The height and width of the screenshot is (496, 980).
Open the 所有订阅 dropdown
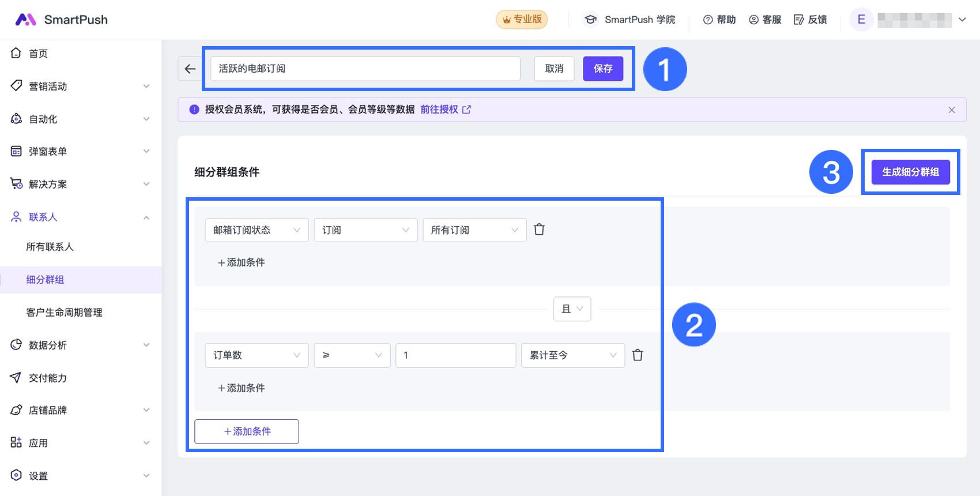tap(474, 230)
